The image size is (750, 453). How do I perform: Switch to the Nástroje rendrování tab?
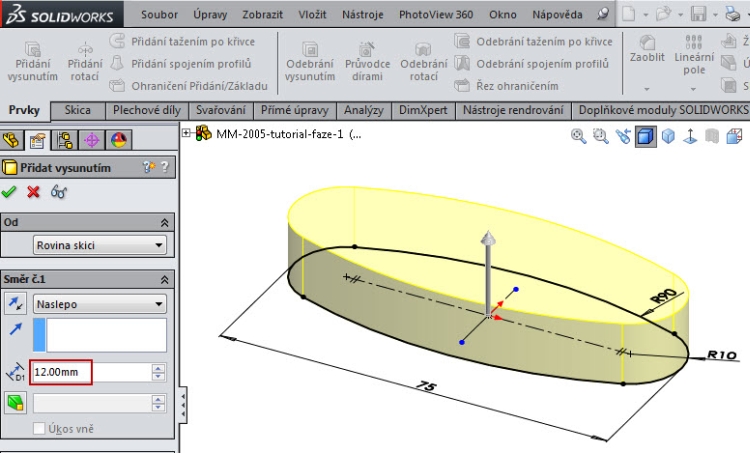513,110
